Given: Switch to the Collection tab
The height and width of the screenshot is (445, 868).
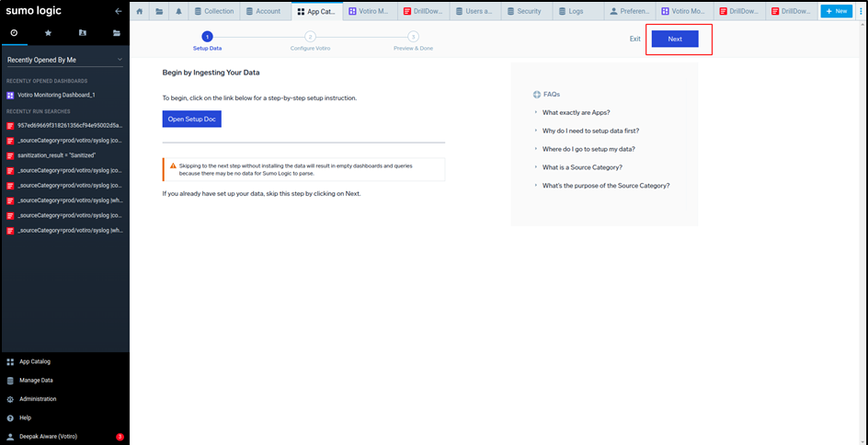Looking at the screenshot, I should [x=213, y=11].
